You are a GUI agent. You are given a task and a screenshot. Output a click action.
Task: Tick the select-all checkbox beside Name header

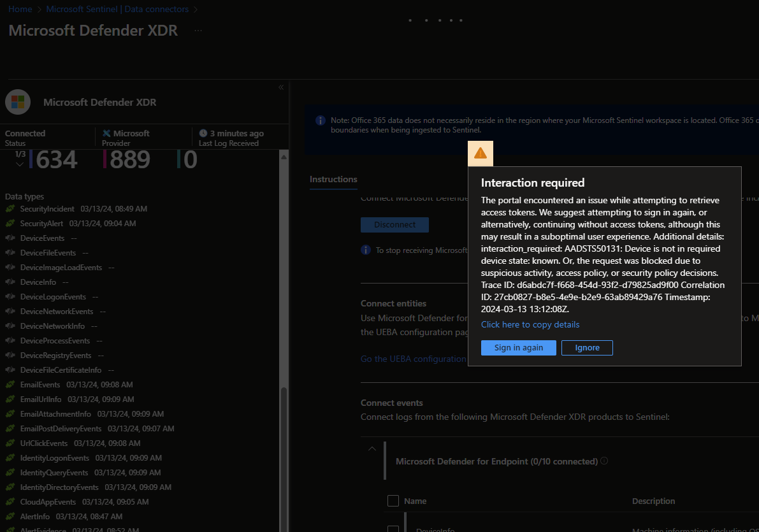tap(393, 501)
